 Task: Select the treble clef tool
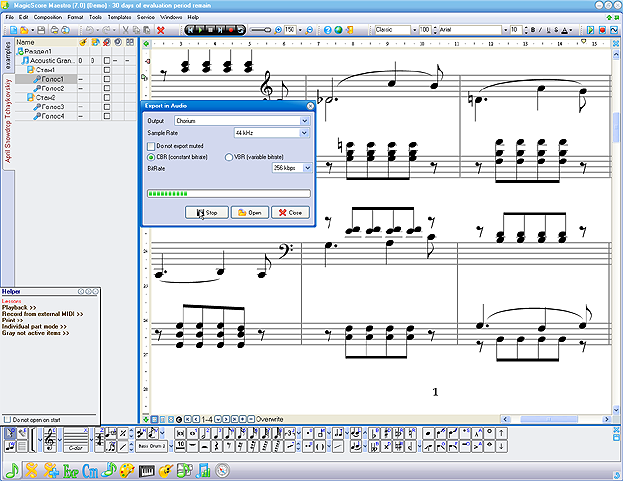50,440
